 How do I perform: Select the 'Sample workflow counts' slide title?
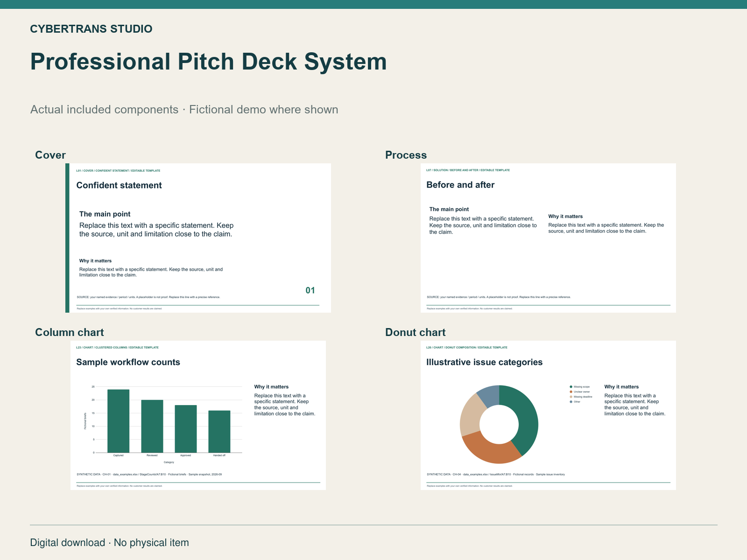[x=128, y=362]
